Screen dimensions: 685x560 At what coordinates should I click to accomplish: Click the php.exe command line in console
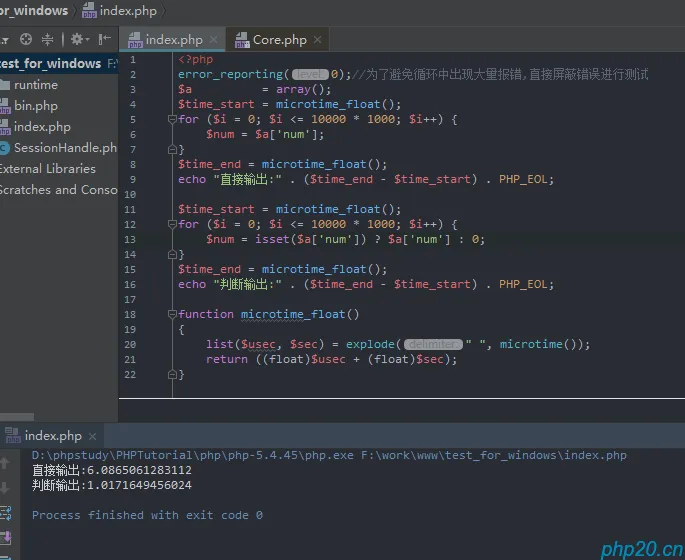(329, 455)
